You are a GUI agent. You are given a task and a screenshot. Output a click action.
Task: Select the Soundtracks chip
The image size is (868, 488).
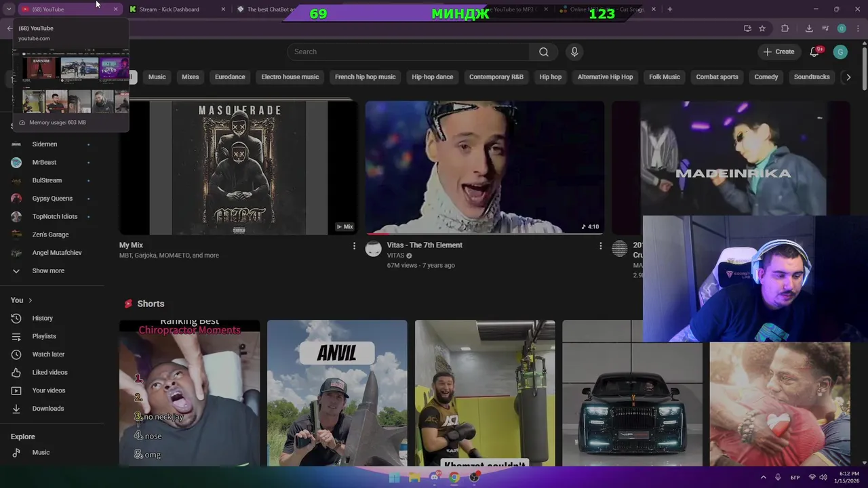click(812, 77)
